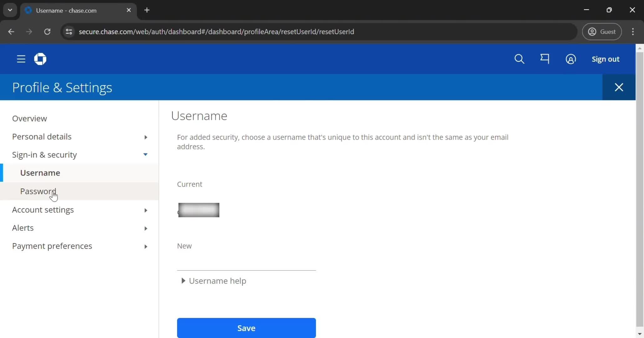This screenshot has height=338, width=644.
Task: Click the Chase logo icon
Action: click(40, 59)
